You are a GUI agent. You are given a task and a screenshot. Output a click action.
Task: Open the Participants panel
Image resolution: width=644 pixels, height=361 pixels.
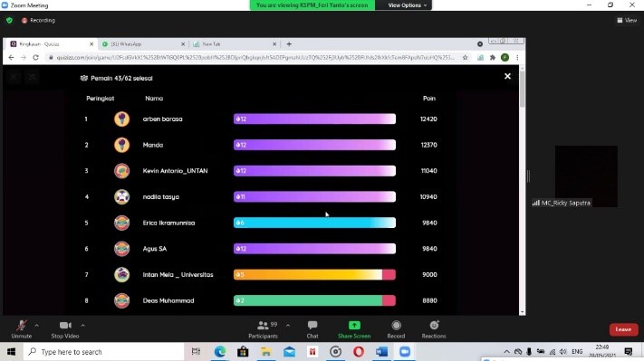point(263,329)
